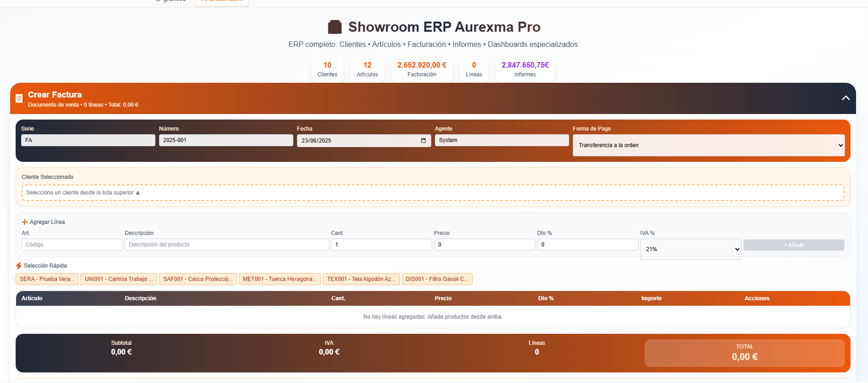
Task: Add SAF001 - Casco Protección via quick selection
Action: (198, 279)
